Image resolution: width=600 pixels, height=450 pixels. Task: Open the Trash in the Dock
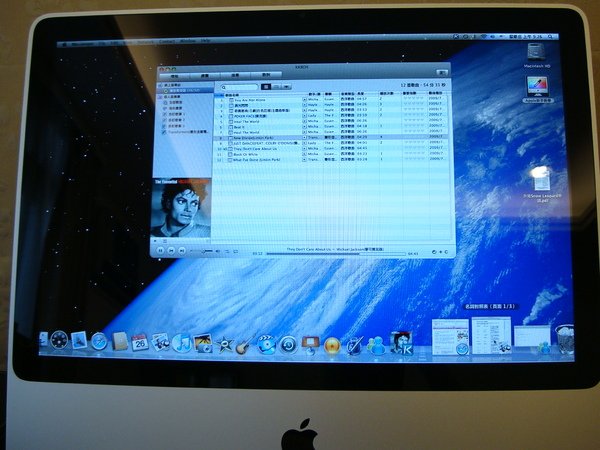pos(565,339)
